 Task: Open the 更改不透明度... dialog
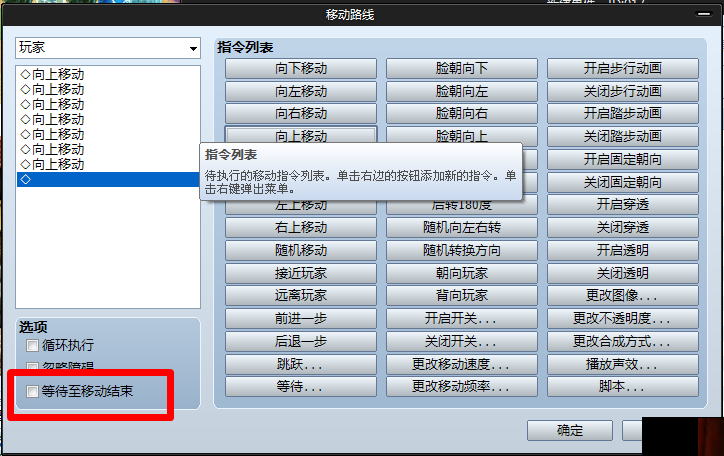(x=623, y=318)
